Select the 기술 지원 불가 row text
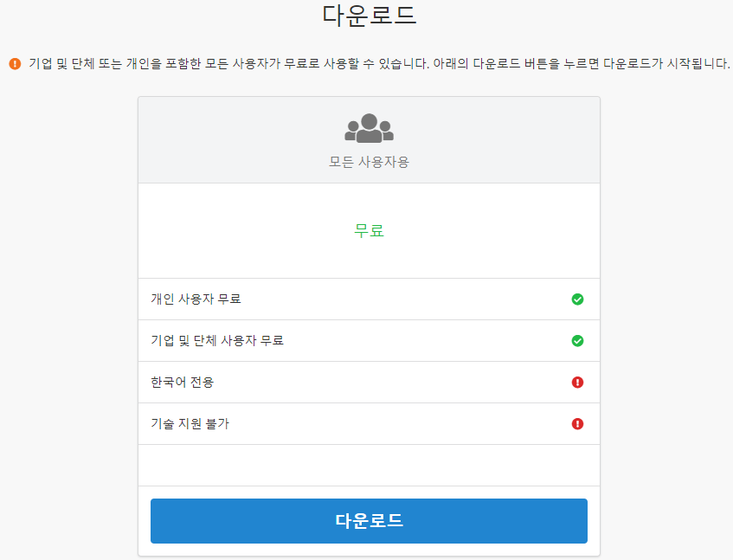The height and width of the screenshot is (560, 733). (190, 424)
